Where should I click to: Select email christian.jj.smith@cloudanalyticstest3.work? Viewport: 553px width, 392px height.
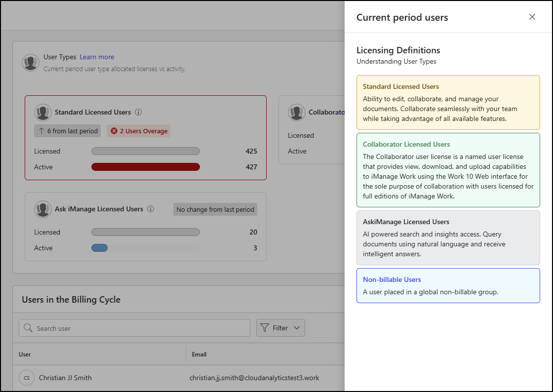[x=254, y=378]
